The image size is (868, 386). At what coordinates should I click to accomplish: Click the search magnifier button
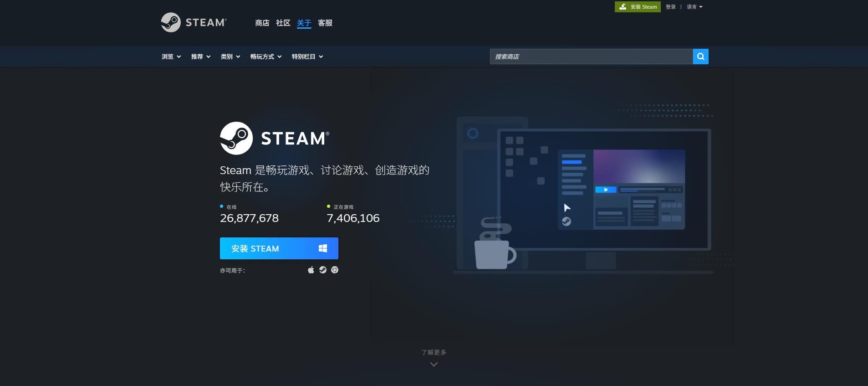pos(700,57)
